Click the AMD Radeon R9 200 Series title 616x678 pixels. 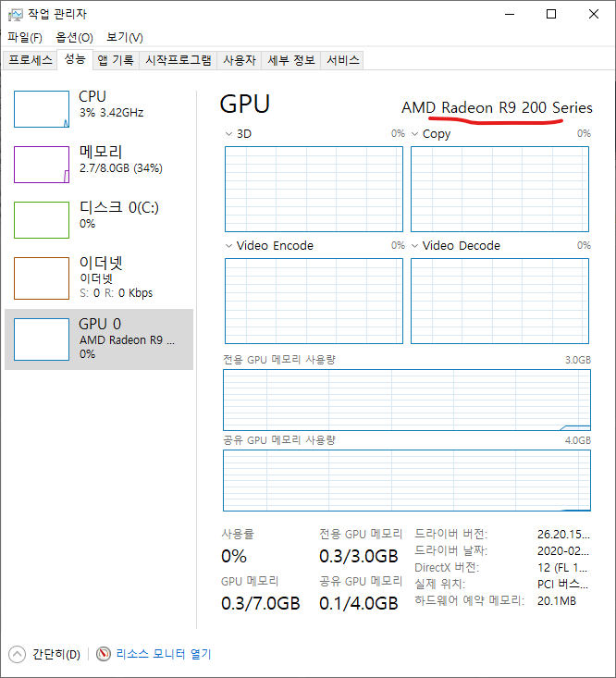(497, 107)
